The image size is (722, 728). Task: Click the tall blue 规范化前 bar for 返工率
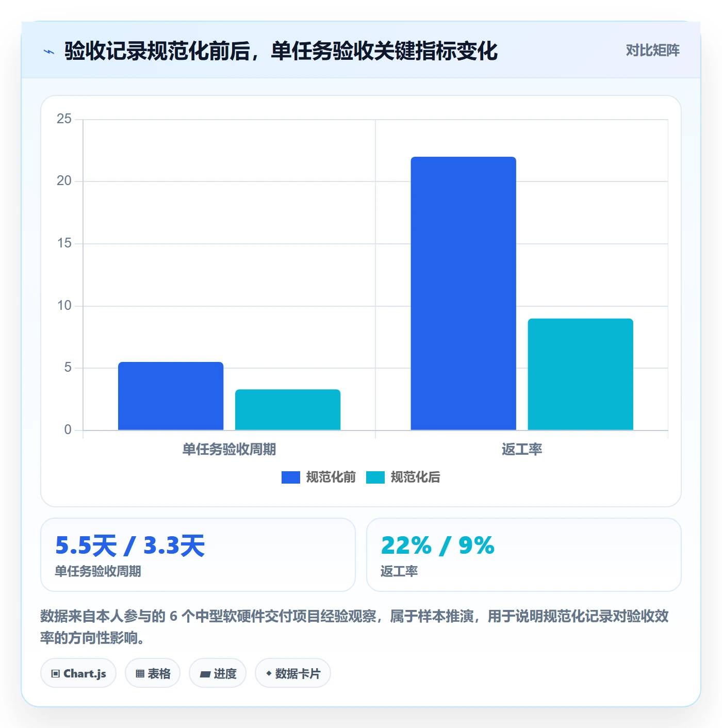tap(463, 293)
